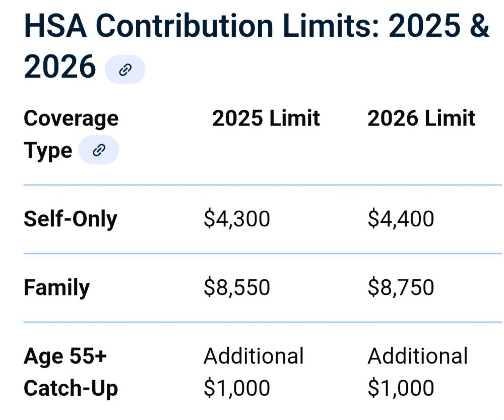
Task: Click the link icon next to Coverage Type
Action: 99,150
